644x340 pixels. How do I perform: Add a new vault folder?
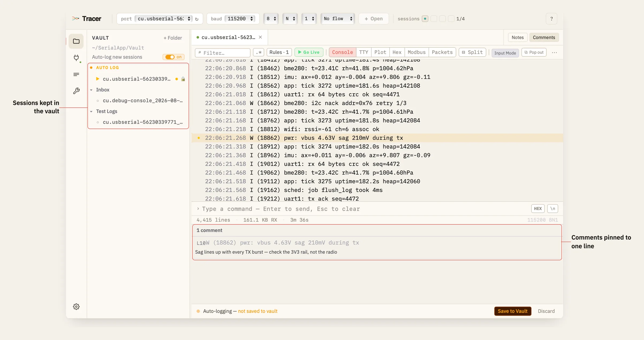click(x=173, y=38)
